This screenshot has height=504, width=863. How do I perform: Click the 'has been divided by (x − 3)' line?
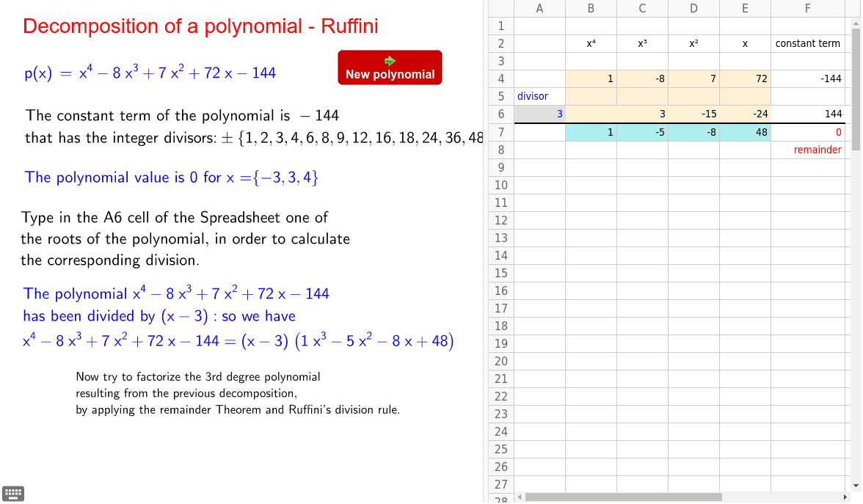pos(159,315)
